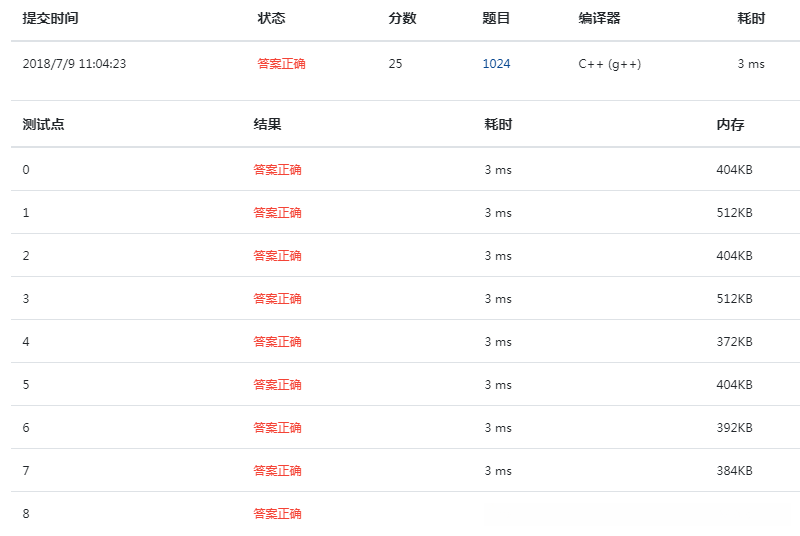Screen dimensions: 800x536
Task: Click the 384KB memory value of test point 7
Action: click(x=734, y=471)
